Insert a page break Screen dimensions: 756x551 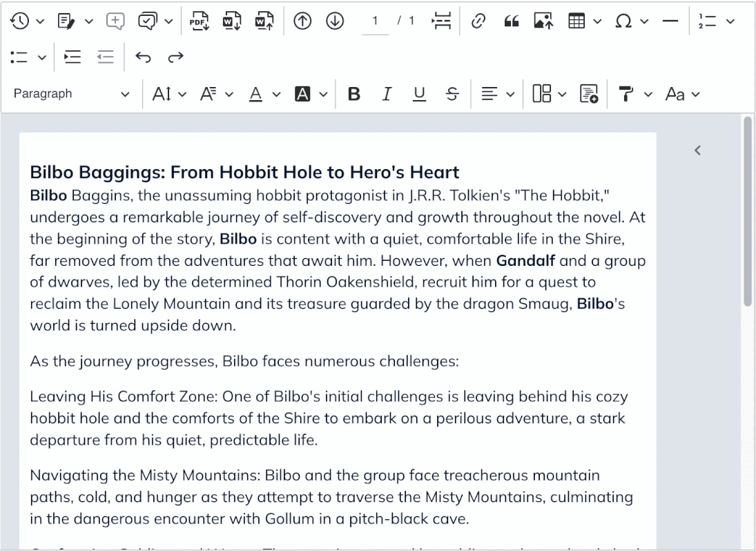pyautogui.click(x=441, y=21)
